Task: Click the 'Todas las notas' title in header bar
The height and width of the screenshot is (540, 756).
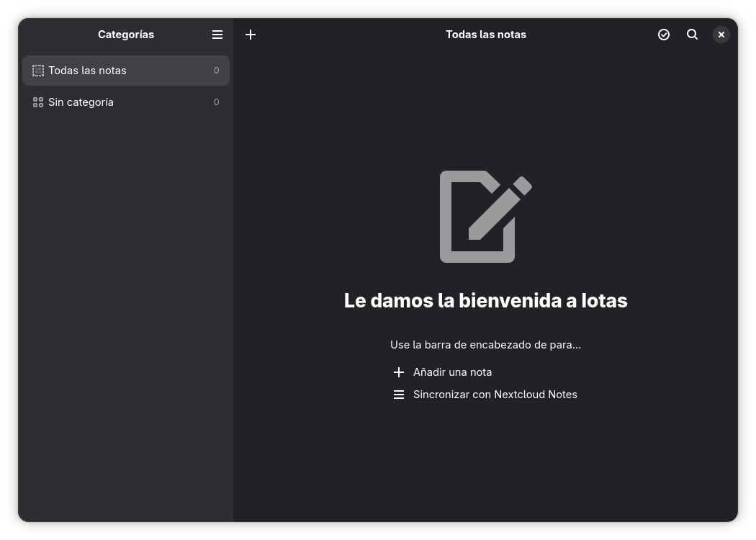Action: (x=485, y=35)
